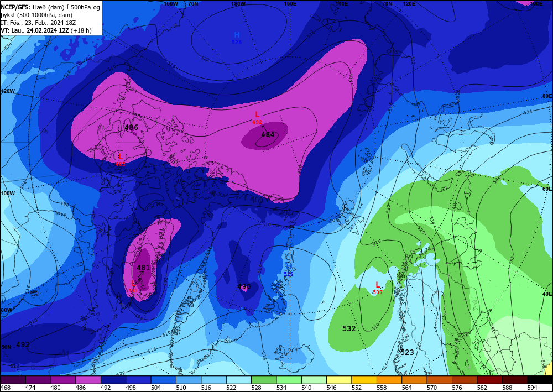Click the red L 492 low marker

pos(257,117)
